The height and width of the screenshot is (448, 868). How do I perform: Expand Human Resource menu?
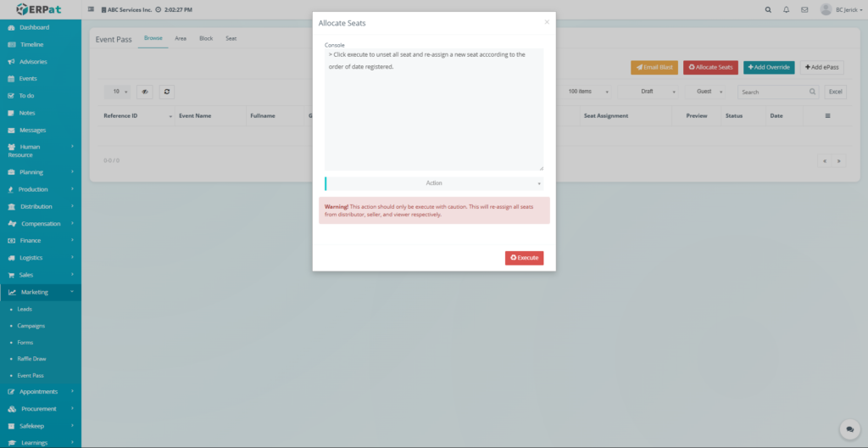[41, 151]
